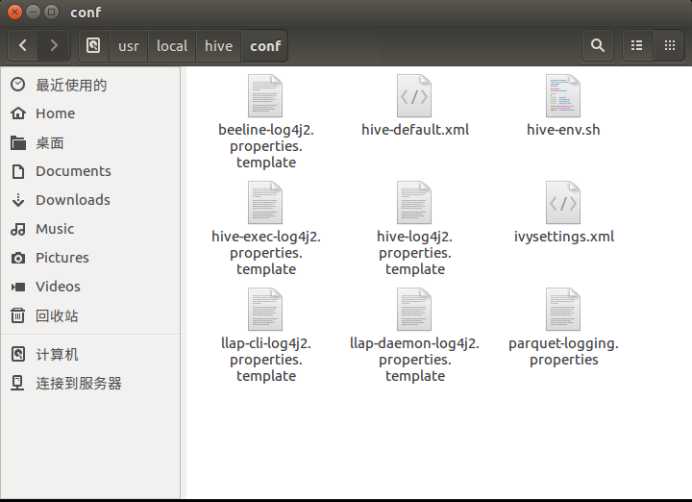This screenshot has height=502, width=692.
Task: Click the desktop folder icon in sidebar
Action: tap(18, 143)
